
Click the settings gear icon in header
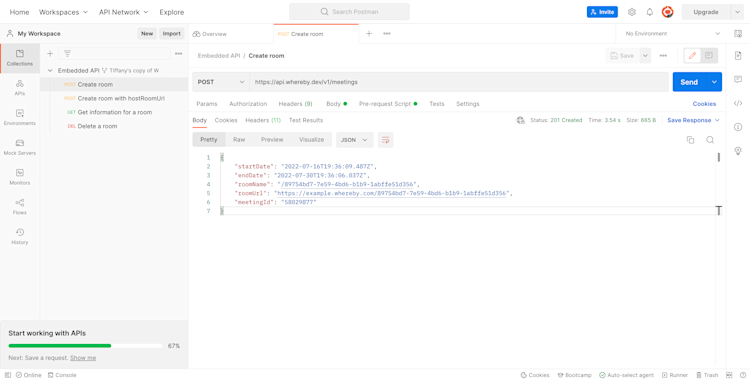pos(632,12)
